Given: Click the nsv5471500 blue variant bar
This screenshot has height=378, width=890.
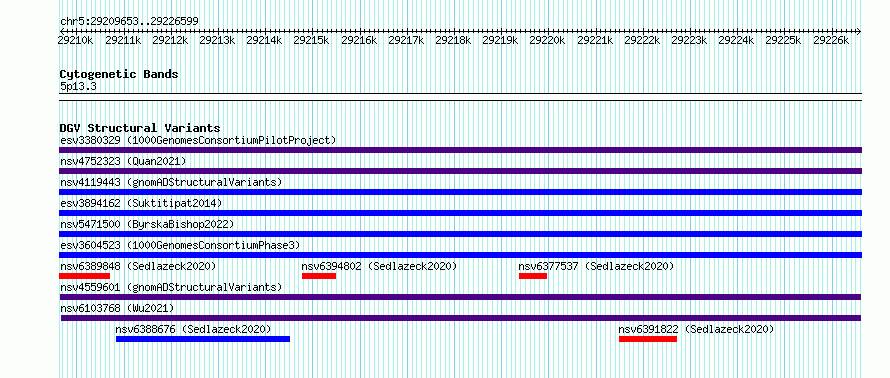Looking at the screenshot, I should [460, 234].
